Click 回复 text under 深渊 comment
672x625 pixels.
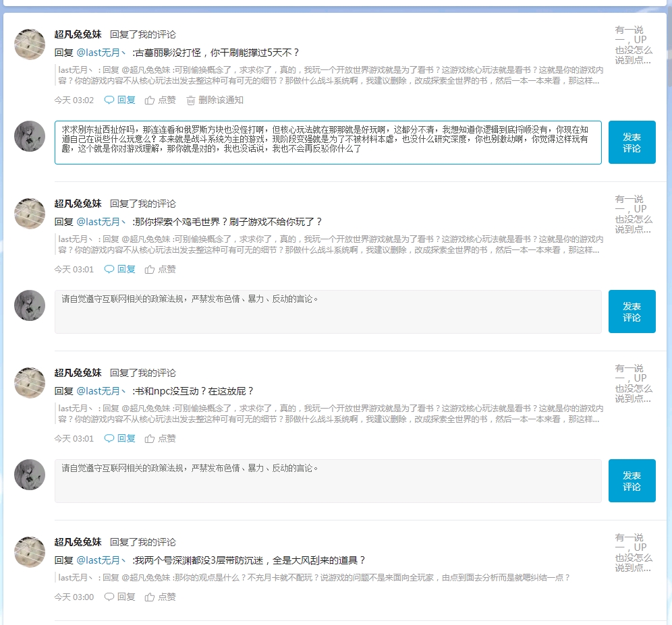126,597
